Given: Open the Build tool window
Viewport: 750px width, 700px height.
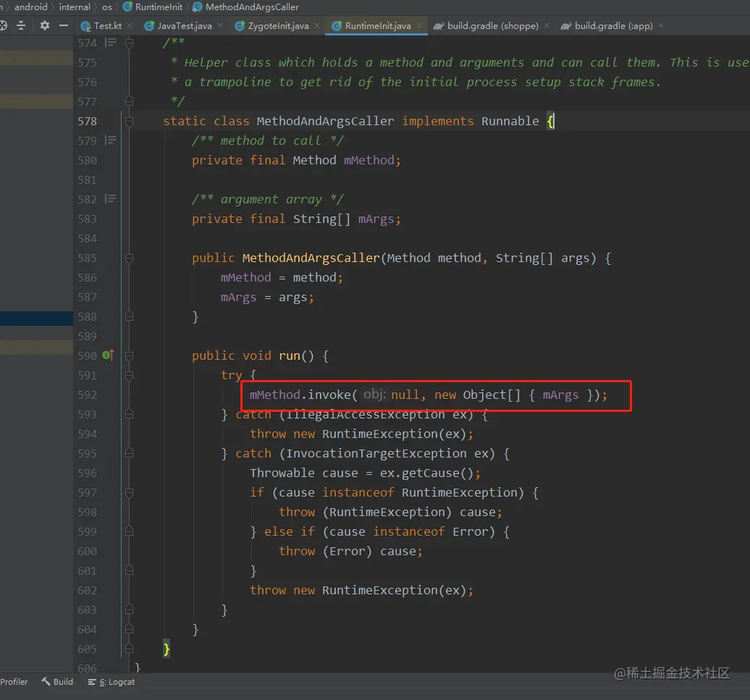Looking at the screenshot, I should 57,682.
